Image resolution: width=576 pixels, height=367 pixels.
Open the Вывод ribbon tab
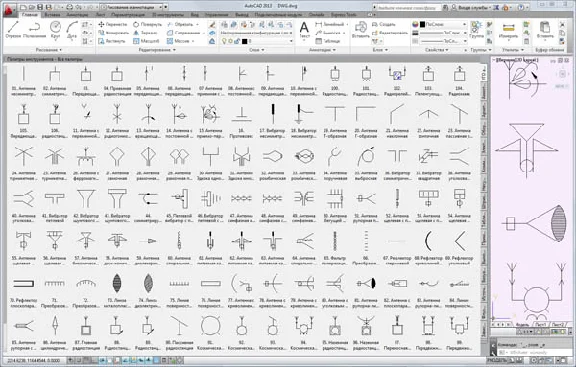pyautogui.click(x=241, y=15)
